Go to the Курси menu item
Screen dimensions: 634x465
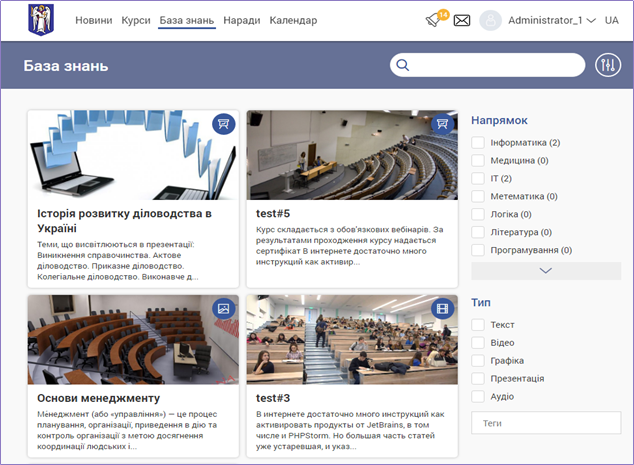(136, 20)
